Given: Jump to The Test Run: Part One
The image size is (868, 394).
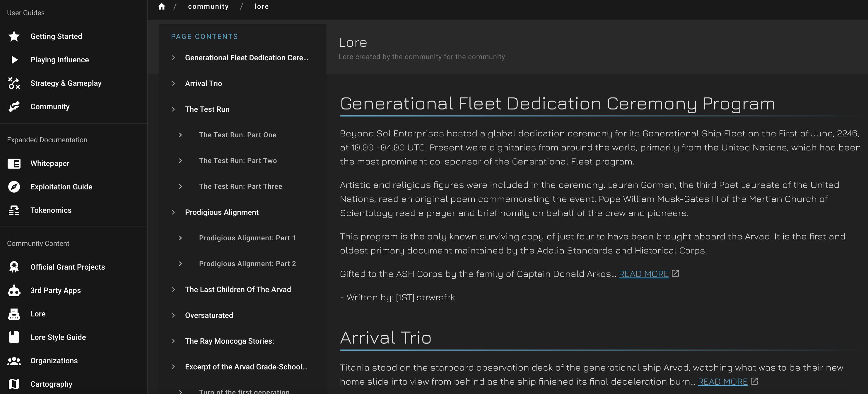Looking at the screenshot, I should 237,135.
